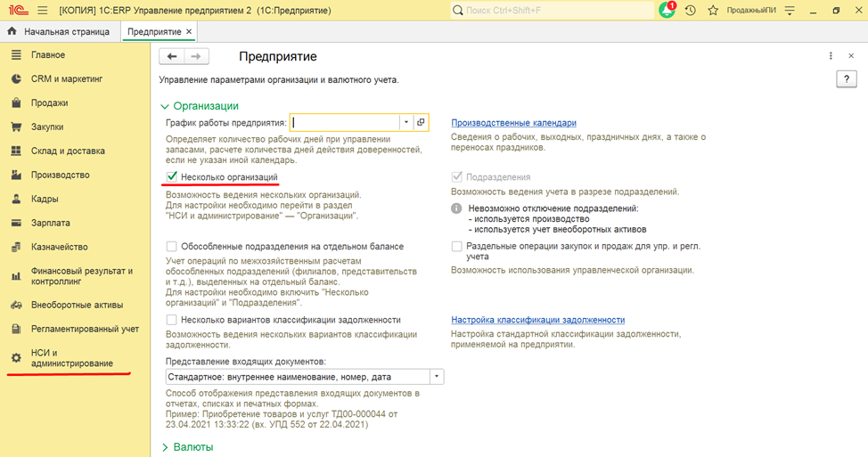This screenshot has width=868, height=457.
Task: Go back with the left arrow button
Action: [x=172, y=56]
